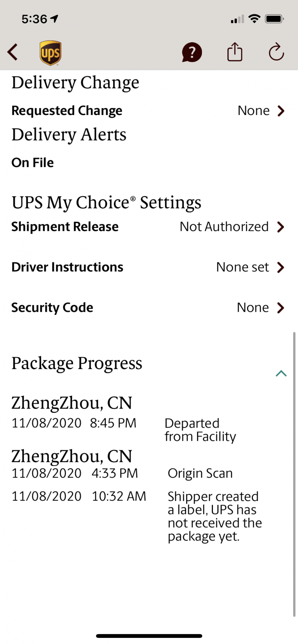Open Requested Change chevron
Image resolution: width=298 pixels, height=644 pixels.
point(281,111)
